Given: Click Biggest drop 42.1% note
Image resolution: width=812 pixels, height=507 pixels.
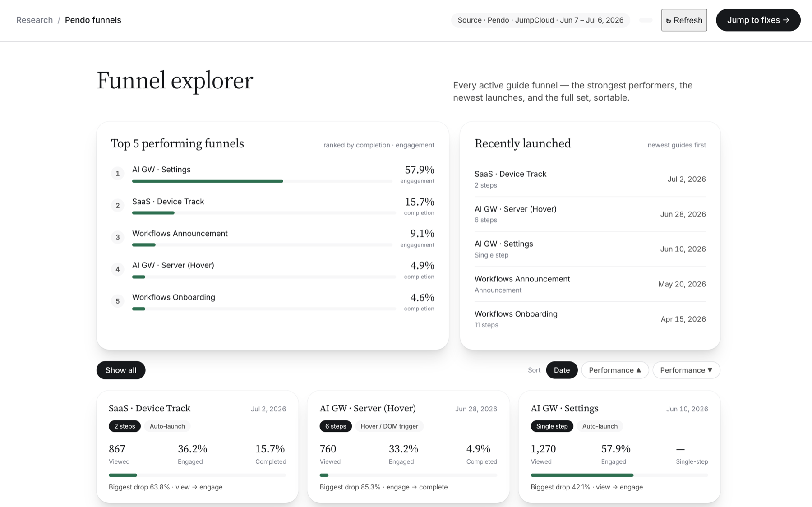Looking at the screenshot, I should click(x=587, y=487).
